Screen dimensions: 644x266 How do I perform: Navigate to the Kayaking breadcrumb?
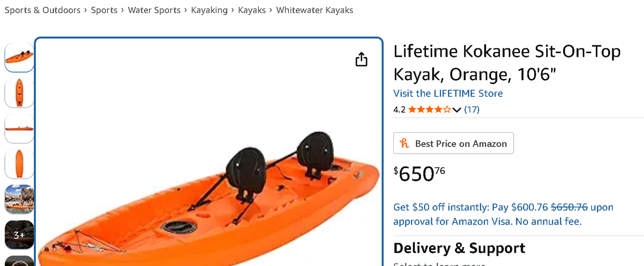click(209, 10)
